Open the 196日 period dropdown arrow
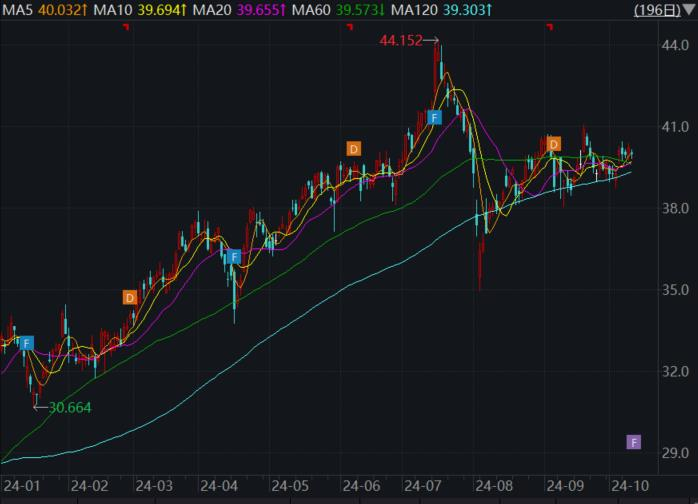 click(689, 9)
